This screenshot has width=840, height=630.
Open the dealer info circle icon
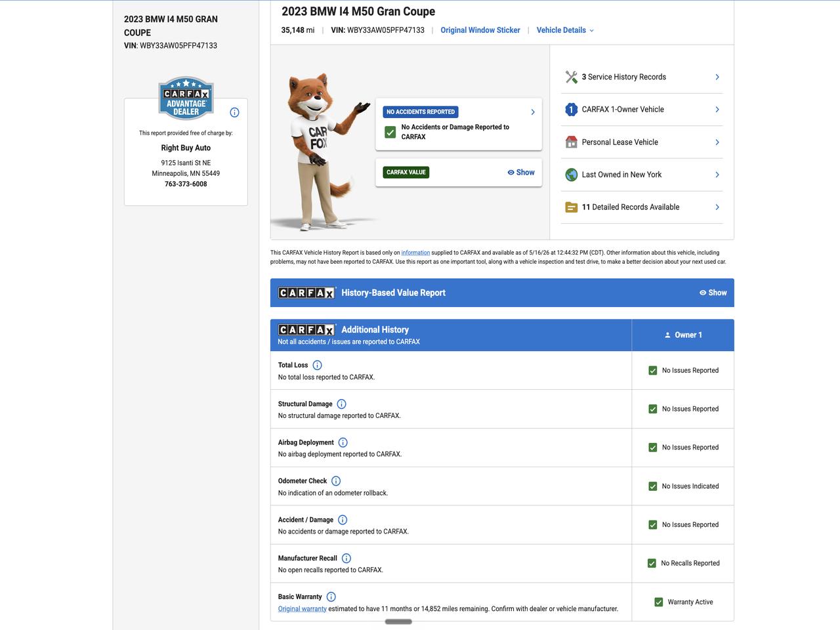[x=234, y=112]
